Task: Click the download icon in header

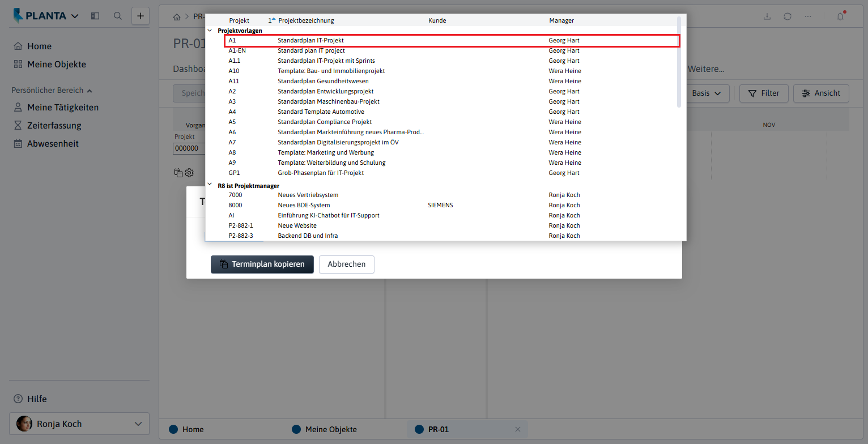Action: point(767,16)
